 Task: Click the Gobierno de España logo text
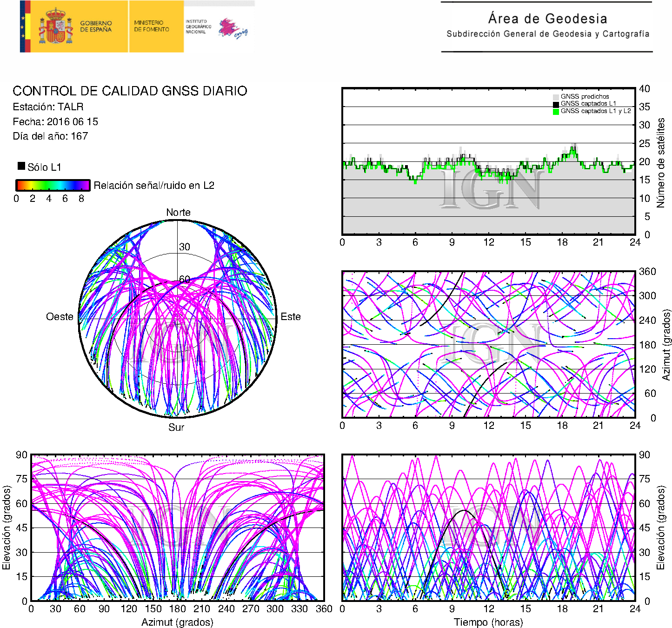coord(96,27)
